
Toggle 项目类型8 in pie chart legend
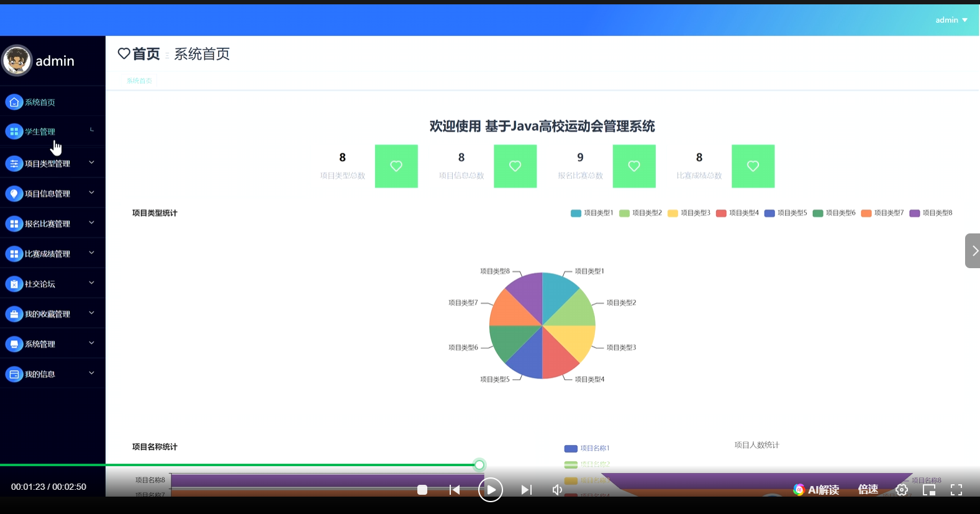point(931,213)
